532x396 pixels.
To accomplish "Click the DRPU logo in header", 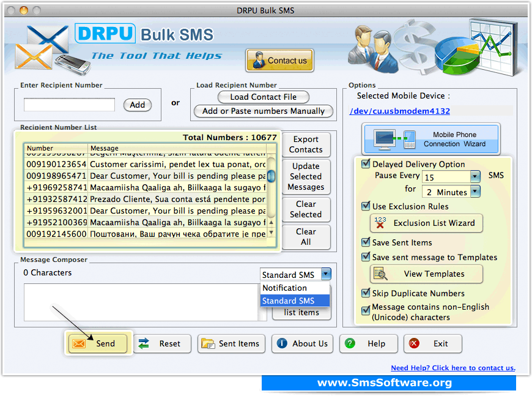I will (105, 33).
